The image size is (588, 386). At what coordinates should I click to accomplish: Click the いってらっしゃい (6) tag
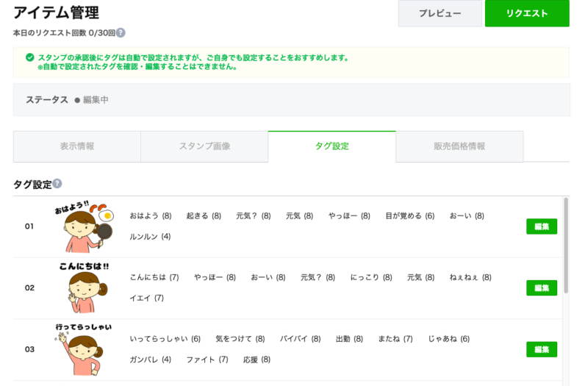pyautogui.click(x=165, y=339)
